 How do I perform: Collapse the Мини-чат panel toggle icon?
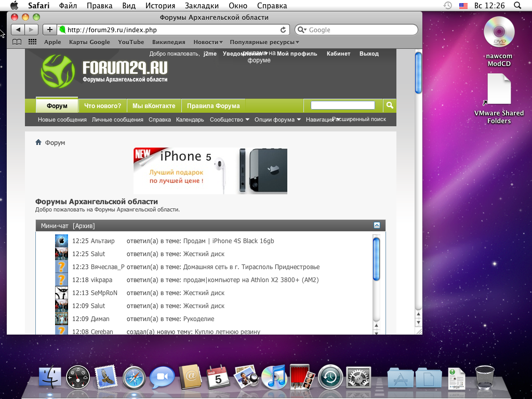coord(377,225)
